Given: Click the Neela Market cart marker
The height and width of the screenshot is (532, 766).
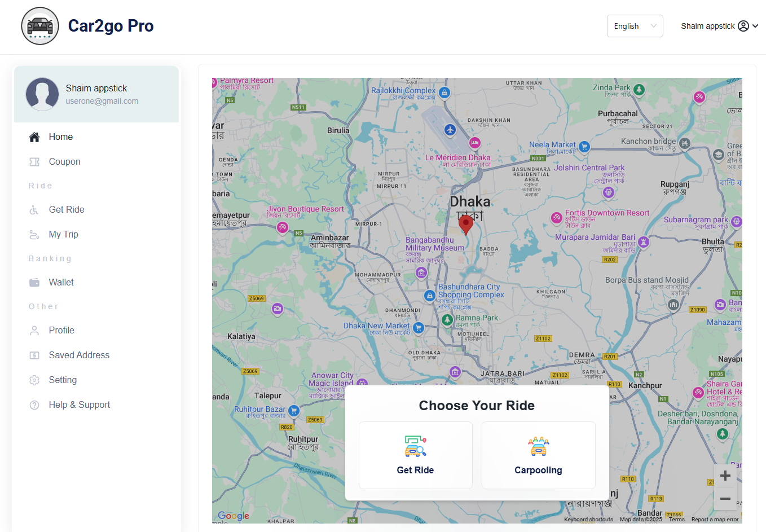Looking at the screenshot, I should pos(584,147).
